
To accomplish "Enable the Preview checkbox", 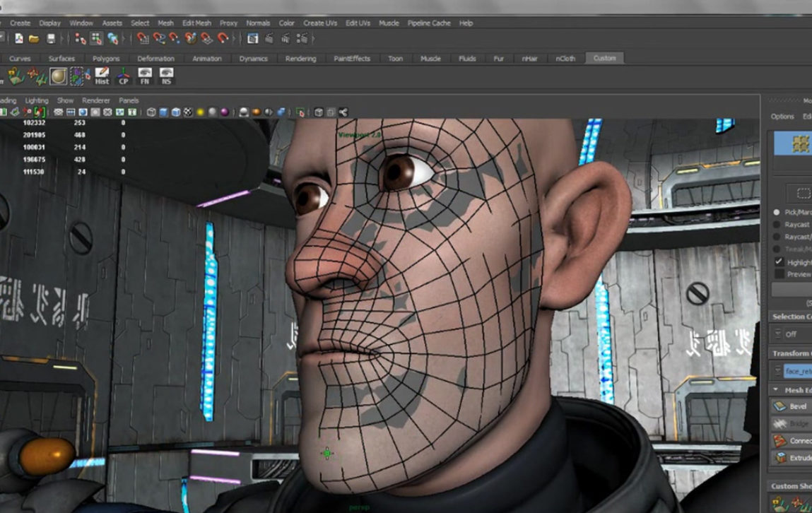I will (x=779, y=274).
